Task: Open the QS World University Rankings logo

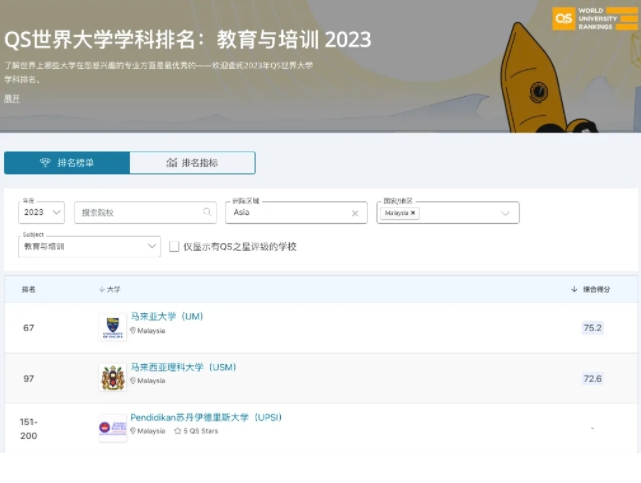Action: coord(595,19)
